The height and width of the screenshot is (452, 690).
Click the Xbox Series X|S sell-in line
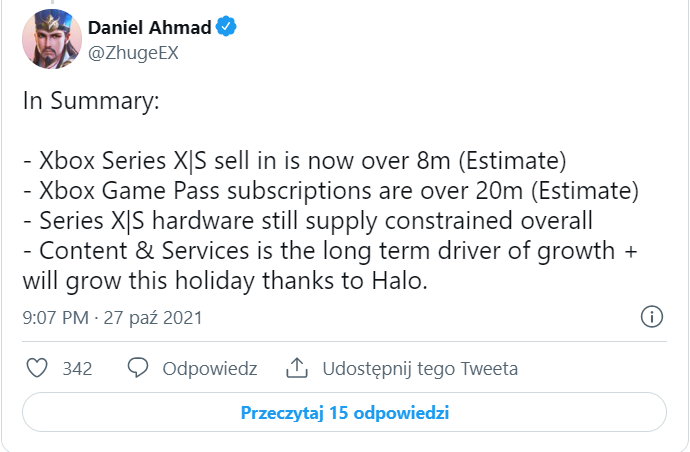point(295,160)
